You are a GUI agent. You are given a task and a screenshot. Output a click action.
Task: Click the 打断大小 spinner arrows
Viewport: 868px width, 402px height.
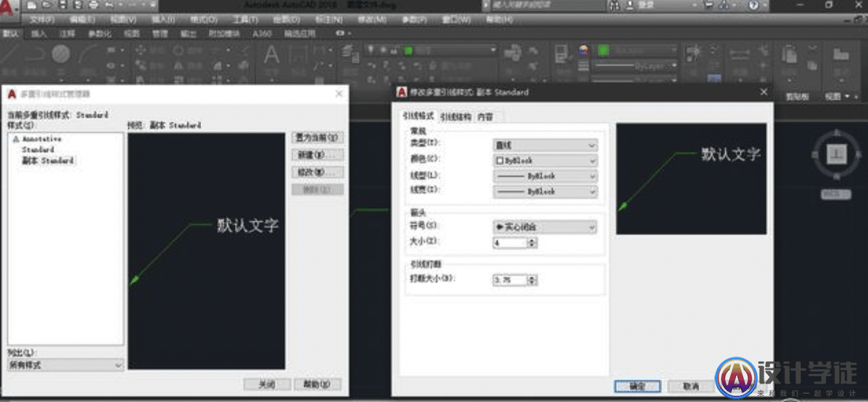(x=532, y=280)
